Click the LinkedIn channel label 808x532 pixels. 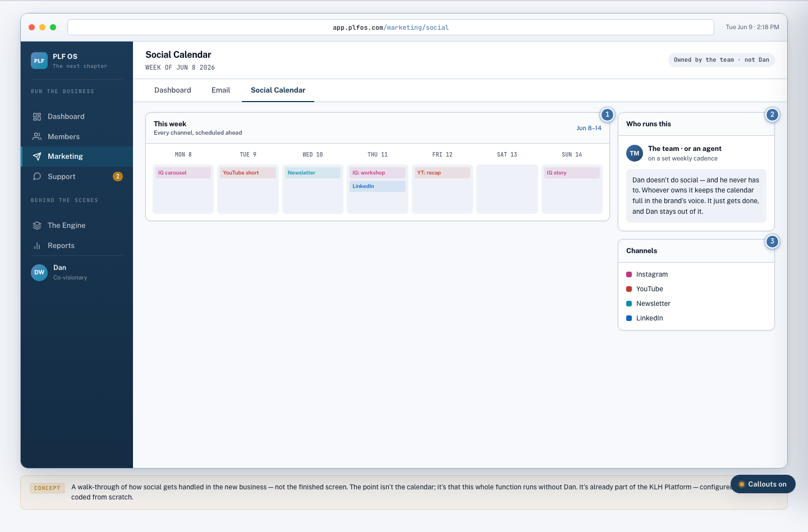(650, 318)
